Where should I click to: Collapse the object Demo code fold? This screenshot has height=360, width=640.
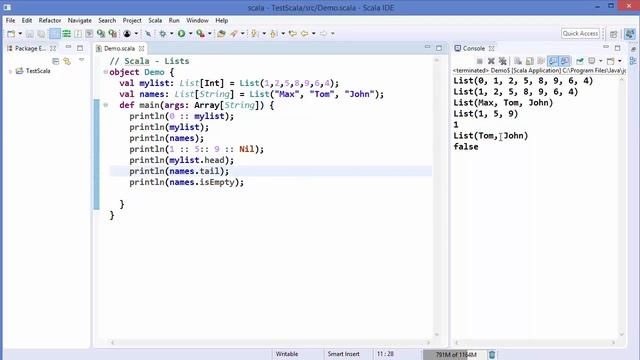(x=105, y=72)
